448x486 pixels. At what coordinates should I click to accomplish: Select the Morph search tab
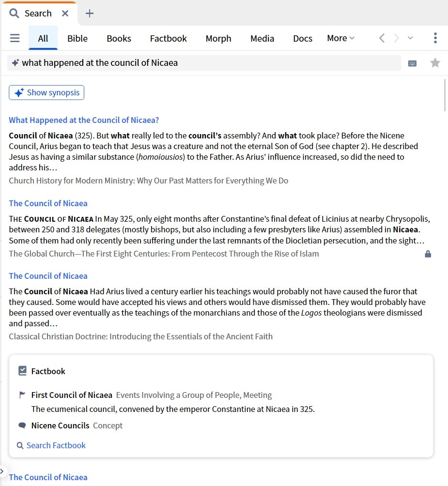(x=218, y=38)
